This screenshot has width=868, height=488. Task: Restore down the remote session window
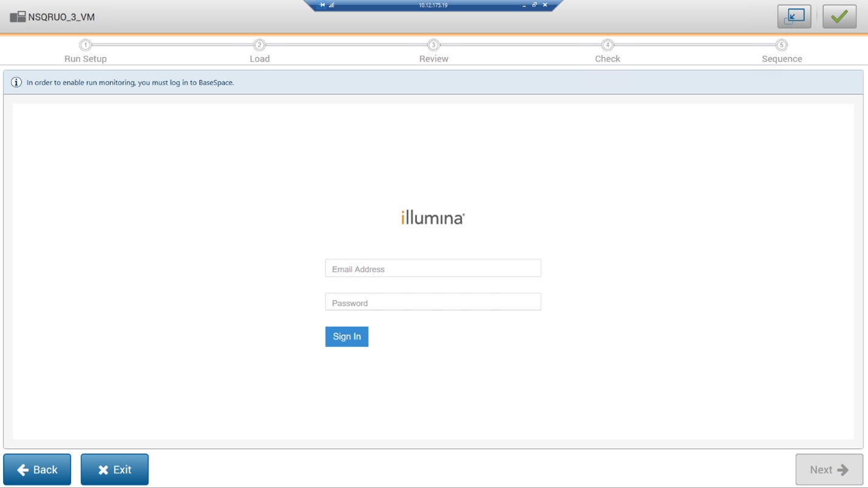click(534, 5)
